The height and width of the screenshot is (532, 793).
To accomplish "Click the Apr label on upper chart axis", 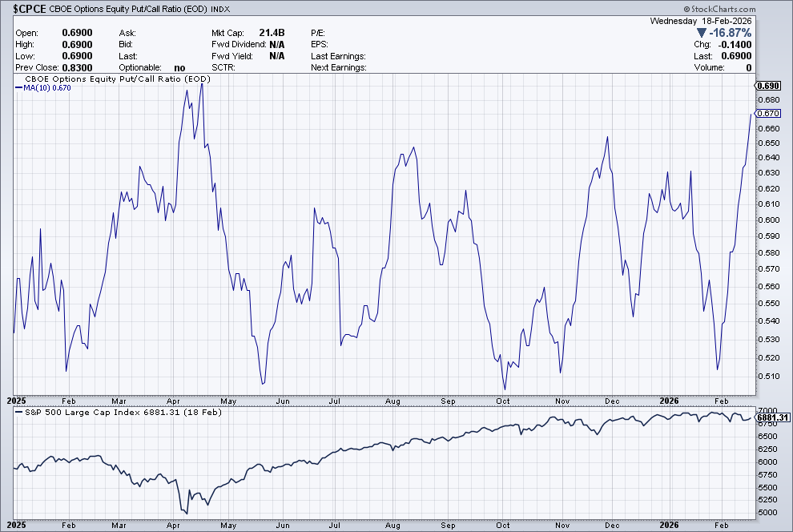I will click(173, 401).
